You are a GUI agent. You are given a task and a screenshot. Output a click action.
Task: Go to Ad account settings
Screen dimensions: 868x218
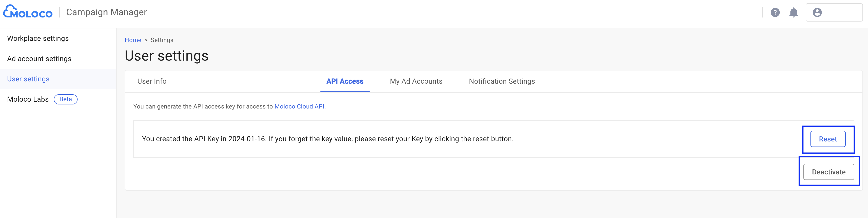39,59
